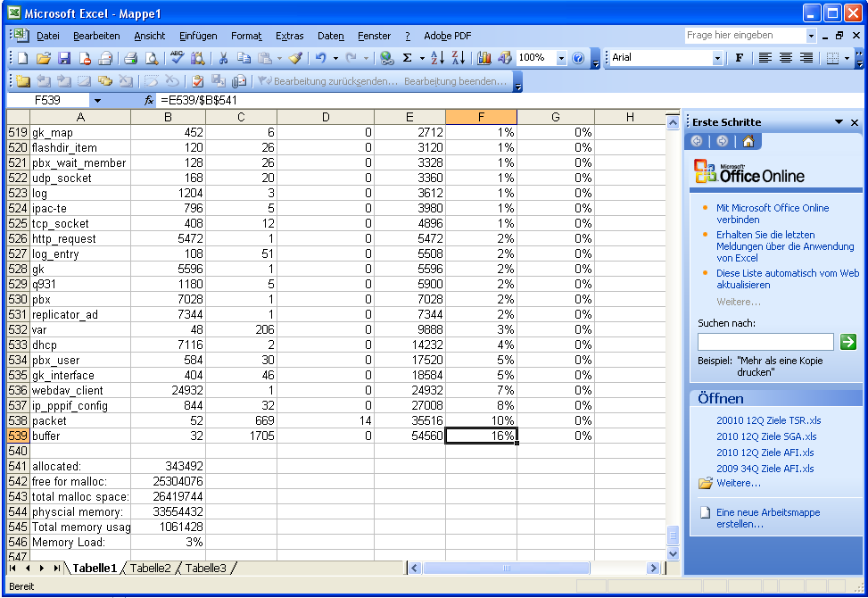Viewport: 868px width, 598px height.
Task: Open the zoom 100% dropdown
Action: (x=561, y=58)
